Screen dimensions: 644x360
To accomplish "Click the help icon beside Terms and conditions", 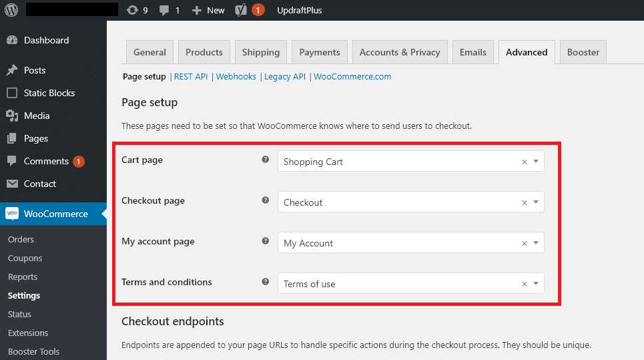I will [266, 281].
